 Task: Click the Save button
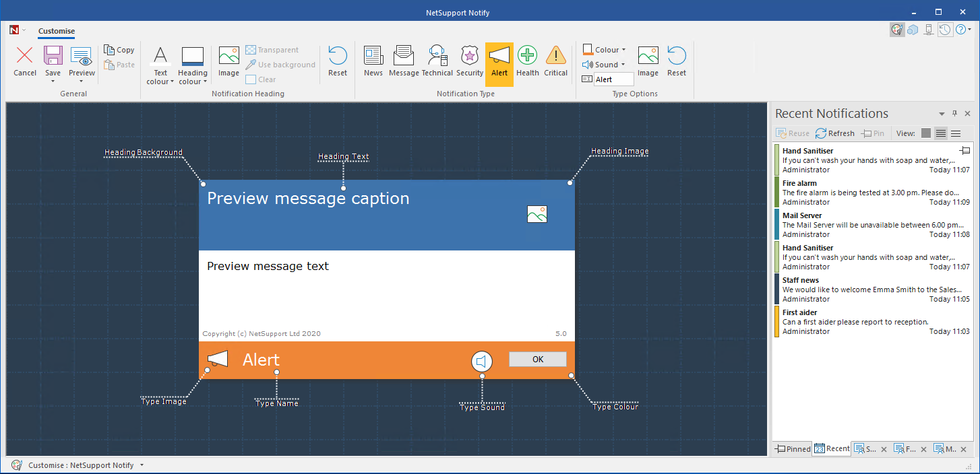pyautogui.click(x=53, y=62)
